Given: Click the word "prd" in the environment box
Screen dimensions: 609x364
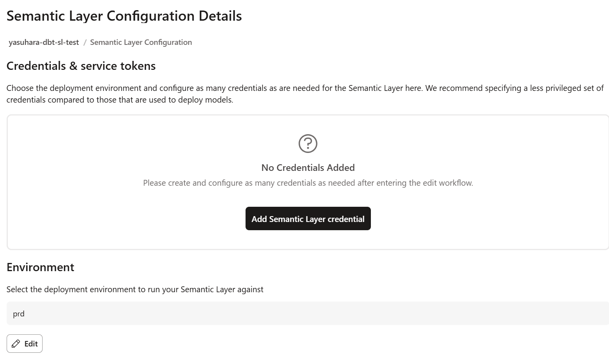Looking at the screenshot, I should pos(19,314).
